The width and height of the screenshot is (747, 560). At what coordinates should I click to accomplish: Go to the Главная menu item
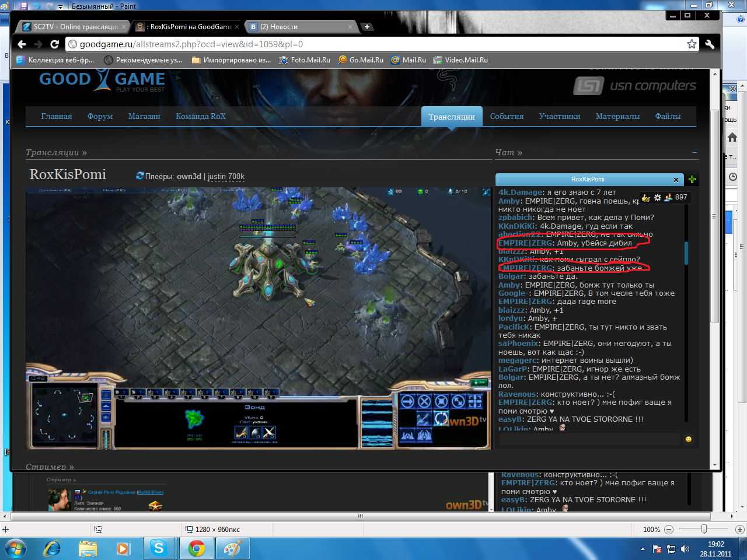[x=57, y=117]
